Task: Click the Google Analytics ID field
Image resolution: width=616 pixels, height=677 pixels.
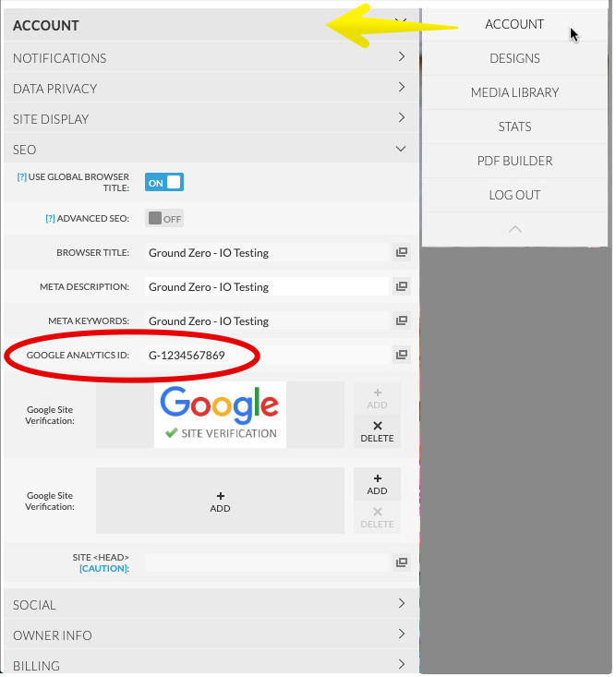Action: click(268, 357)
